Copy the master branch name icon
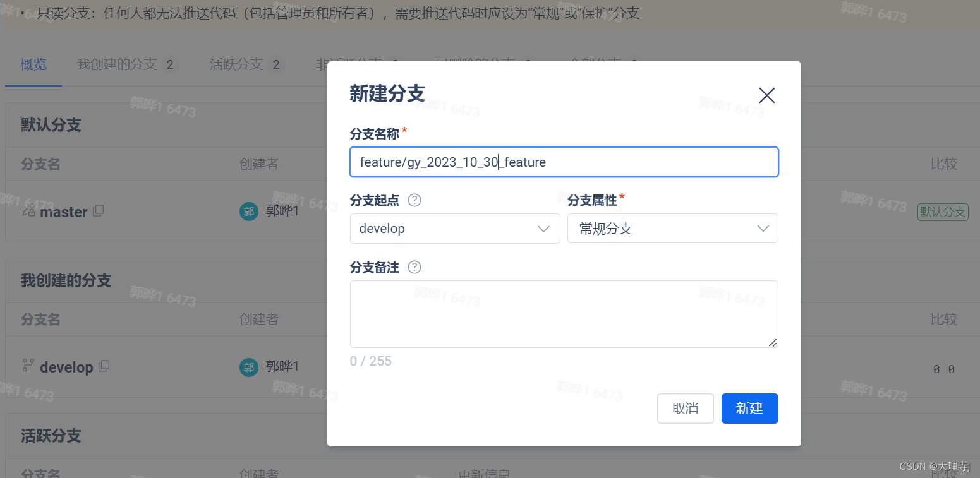 point(98,211)
